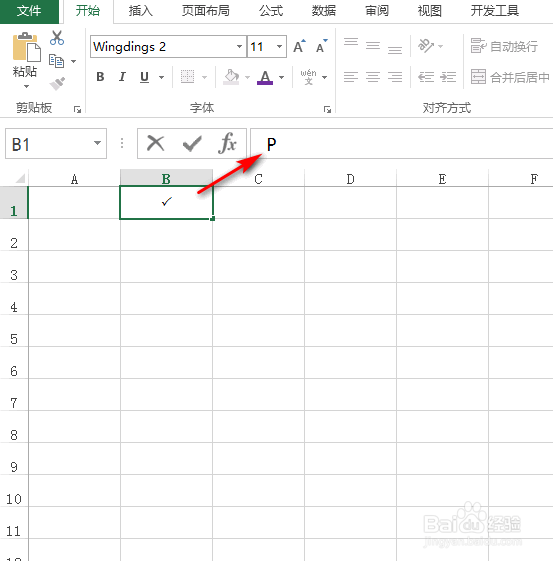The image size is (553, 561).
Task: Expand fill color dropdown arrow
Action: (x=247, y=77)
